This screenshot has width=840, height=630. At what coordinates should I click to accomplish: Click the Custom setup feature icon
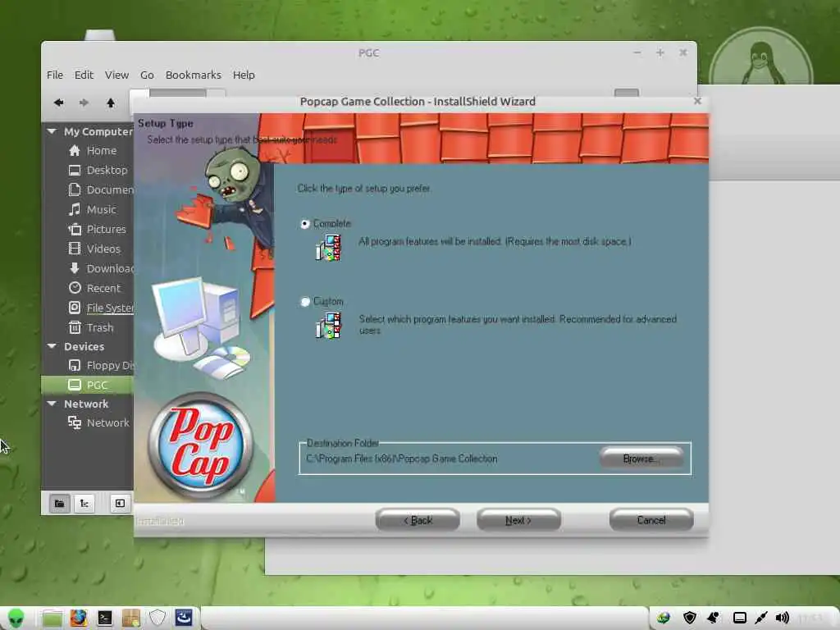point(328,326)
